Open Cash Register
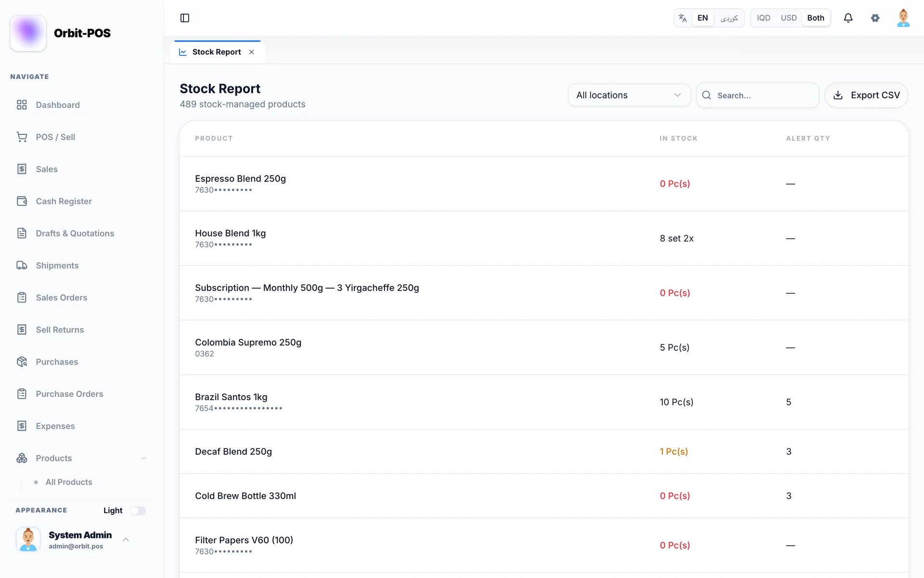The height and width of the screenshot is (578, 924). tap(64, 201)
